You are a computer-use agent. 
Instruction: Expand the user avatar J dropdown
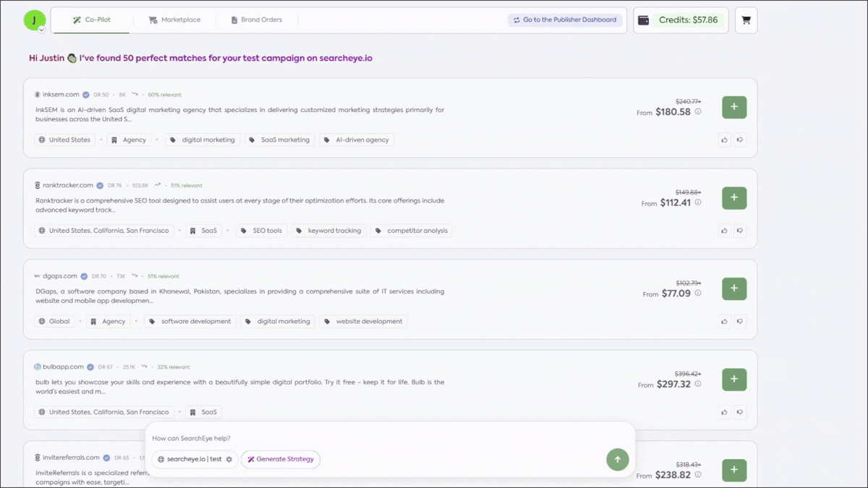[41, 30]
